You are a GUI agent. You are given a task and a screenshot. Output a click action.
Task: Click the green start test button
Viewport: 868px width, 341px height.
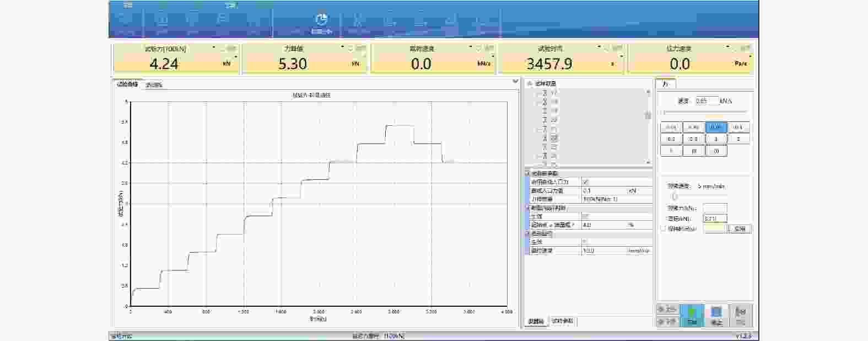692,315
